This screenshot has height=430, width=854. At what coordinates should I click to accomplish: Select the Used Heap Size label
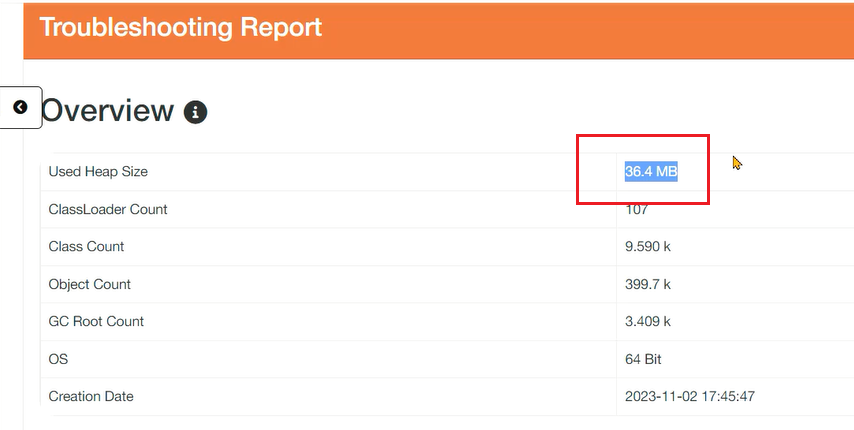[98, 172]
